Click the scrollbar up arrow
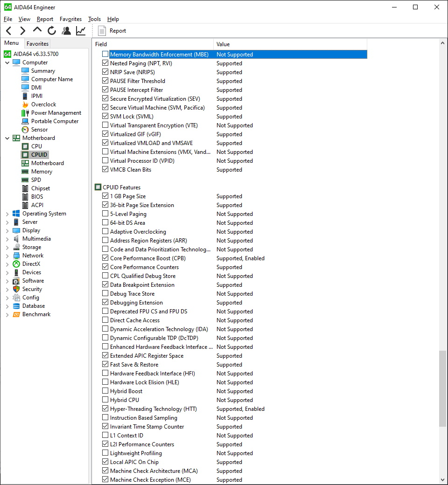The image size is (448, 485). [442, 43]
